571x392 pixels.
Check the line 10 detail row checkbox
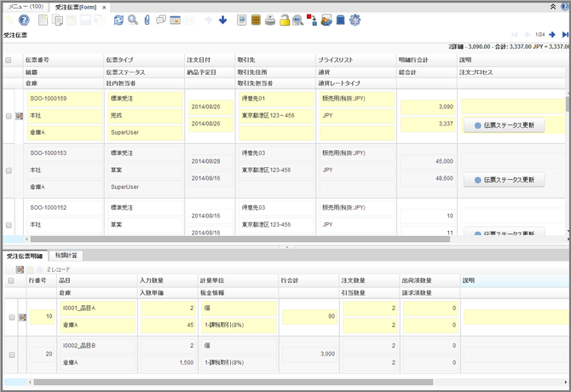[x=12, y=317]
